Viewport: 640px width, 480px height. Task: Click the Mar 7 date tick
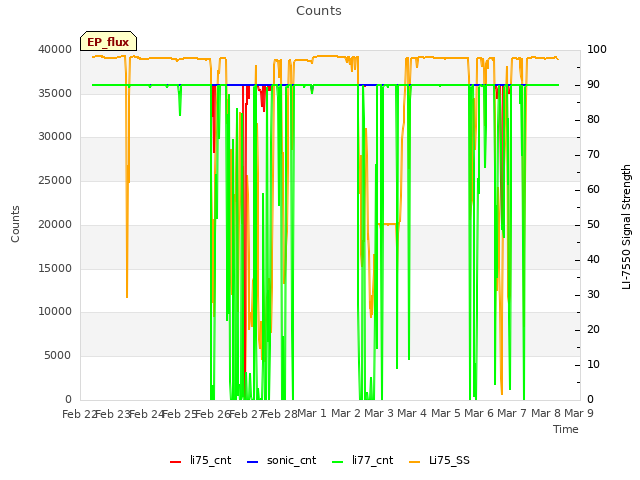[x=512, y=413]
